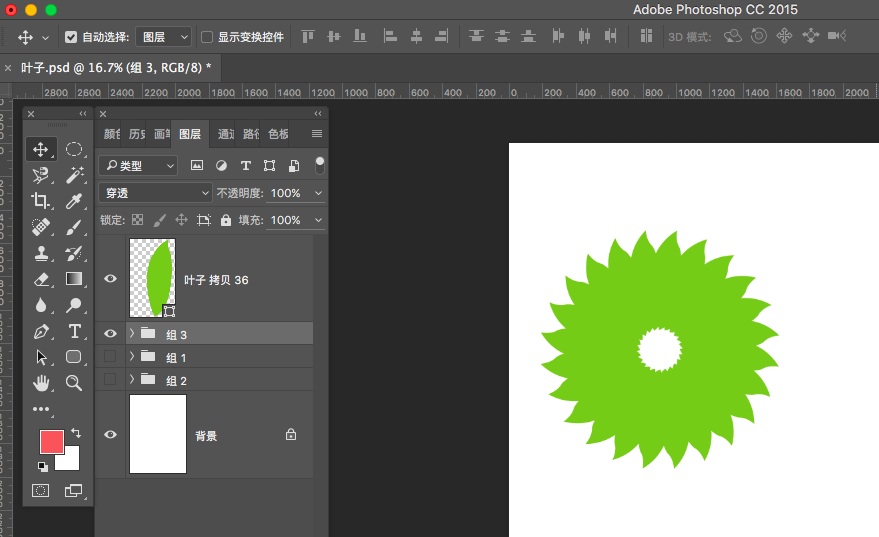This screenshot has width=879, height=537.
Task: Expand the 组 3 group
Action: coord(132,333)
